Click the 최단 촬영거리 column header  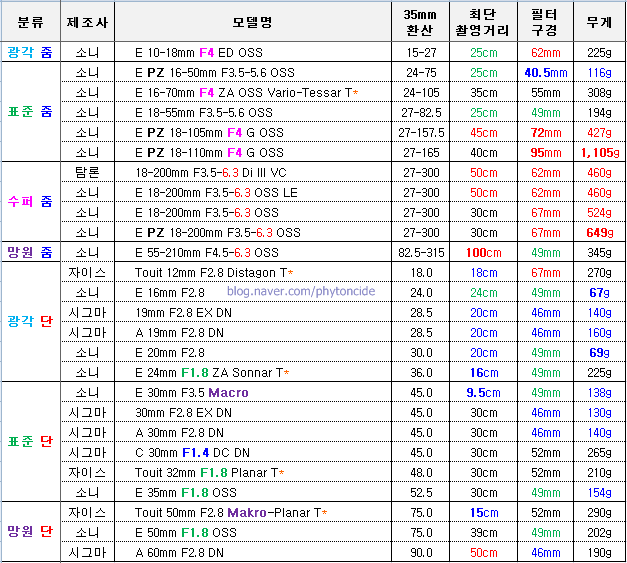click(x=484, y=21)
